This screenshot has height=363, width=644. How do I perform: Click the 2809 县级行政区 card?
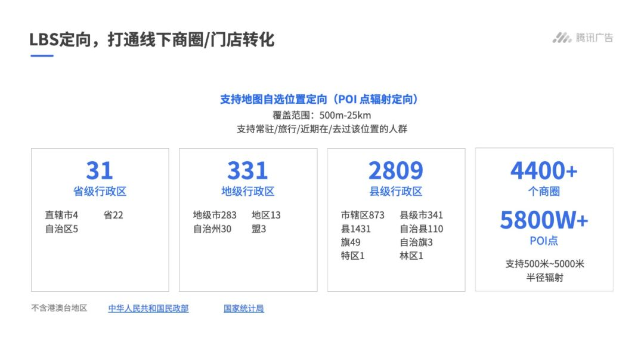[397, 218]
